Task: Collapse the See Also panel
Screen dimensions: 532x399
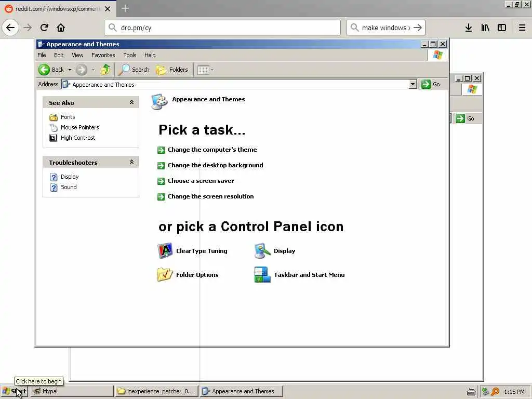Action: [131, 102]
